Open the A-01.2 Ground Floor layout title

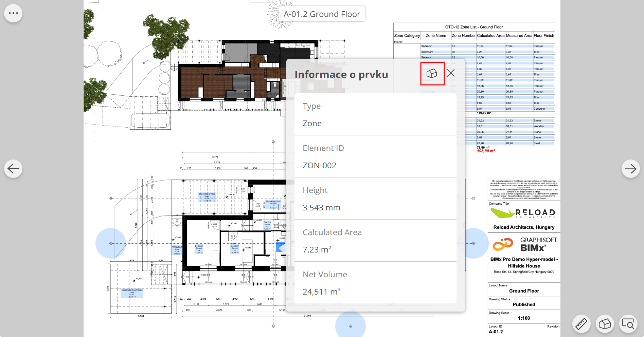point(322,14)
